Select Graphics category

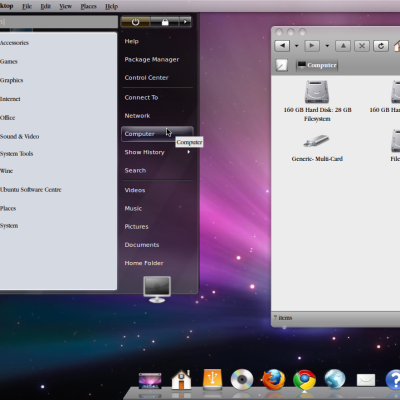(11, 80)
